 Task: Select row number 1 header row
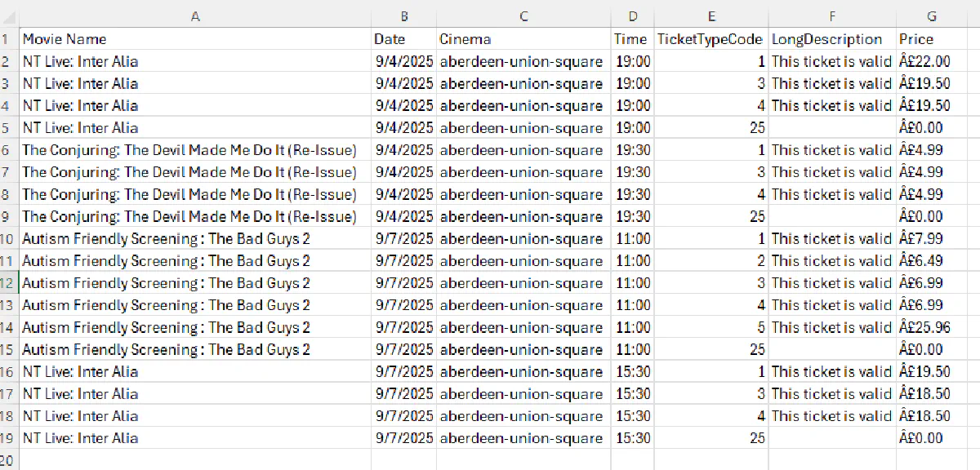9,38
